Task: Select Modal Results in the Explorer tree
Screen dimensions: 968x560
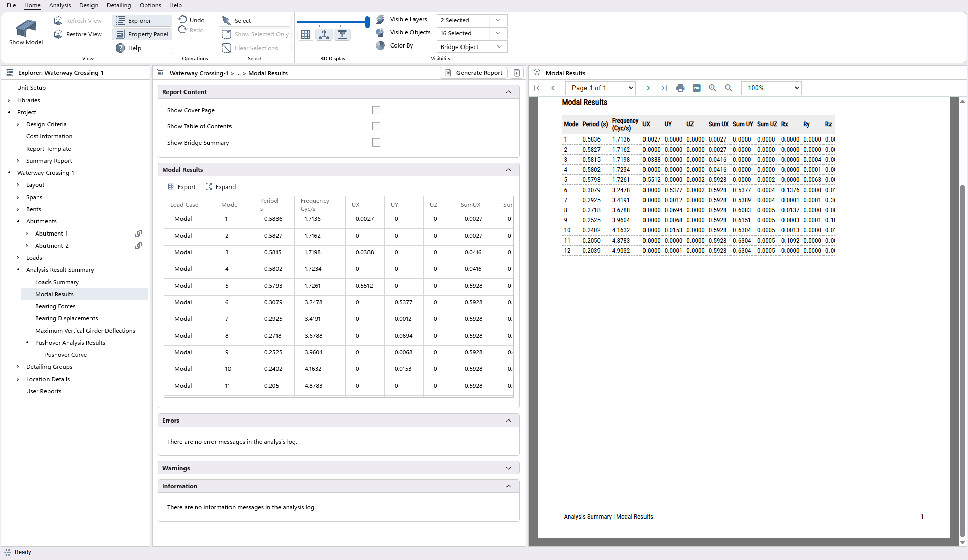Action: [x=55, y=294]
